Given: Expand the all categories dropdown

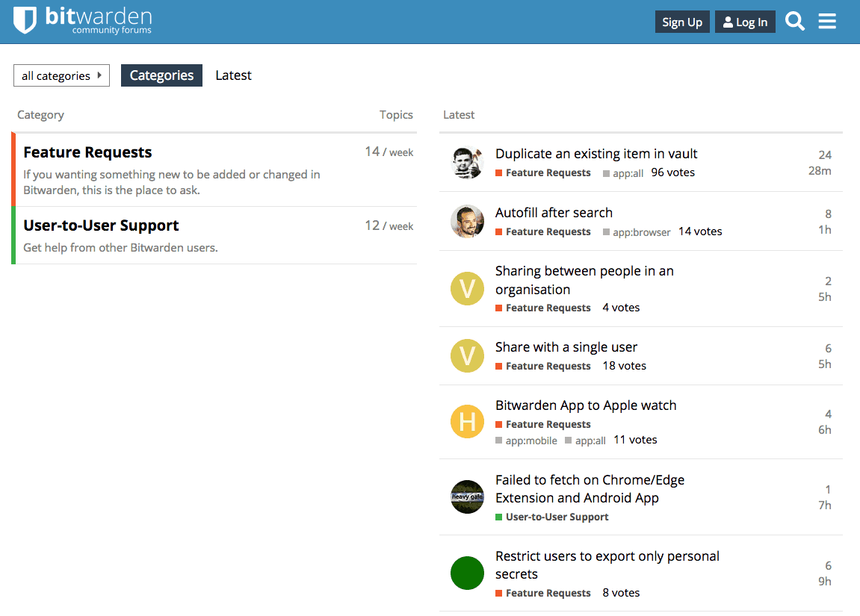Looking at the screenshot, I should (x=61, y=75).
